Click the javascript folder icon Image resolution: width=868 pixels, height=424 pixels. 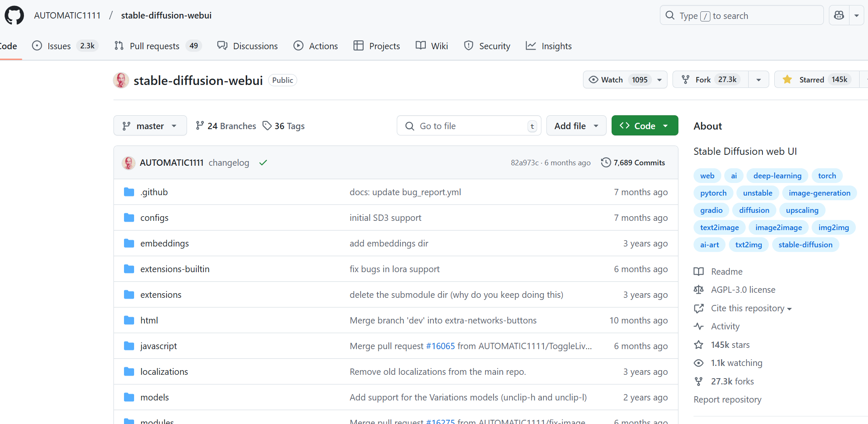click(x=129, y=346)
